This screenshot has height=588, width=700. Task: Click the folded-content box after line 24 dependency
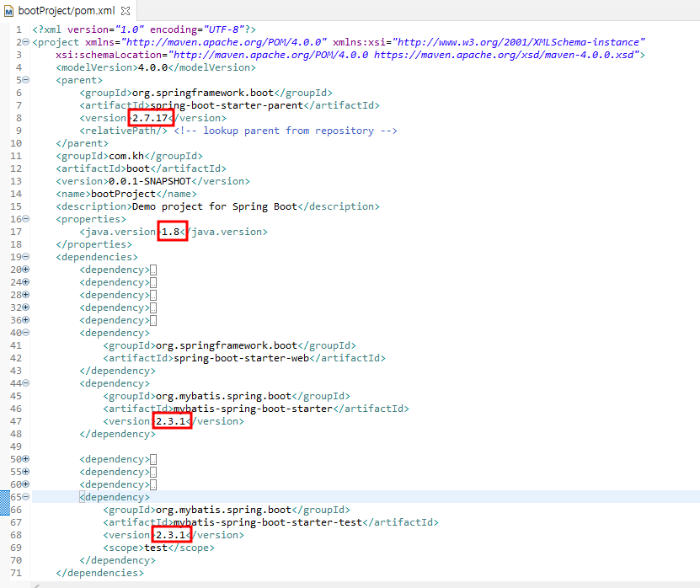click(x=153, y=282)
